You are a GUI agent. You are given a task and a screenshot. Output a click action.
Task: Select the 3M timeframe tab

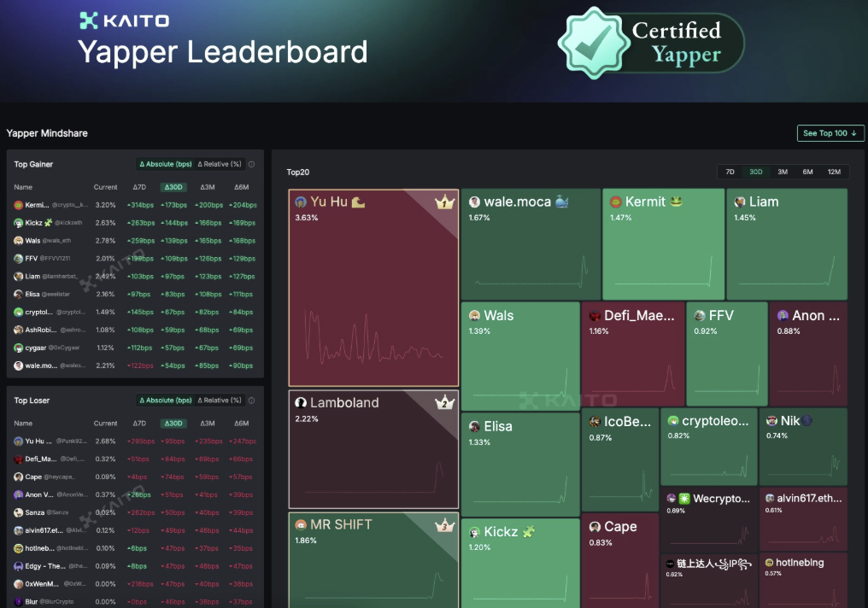click(783, 172)
